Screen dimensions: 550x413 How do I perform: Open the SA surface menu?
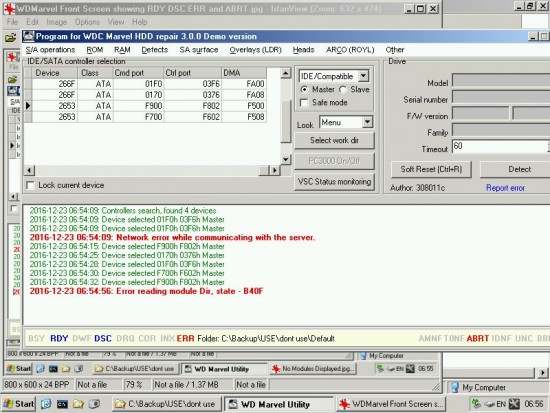(199, 50)
